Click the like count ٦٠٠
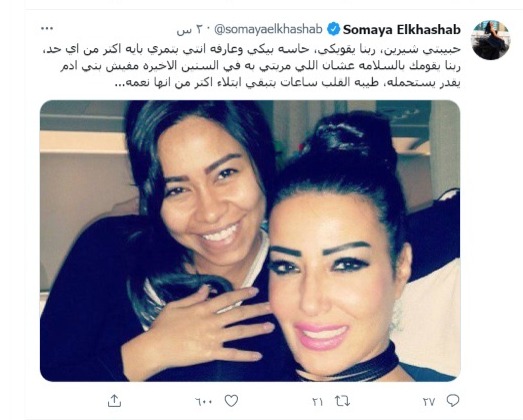Screen dimensions: 523x420 coord(204,402)
